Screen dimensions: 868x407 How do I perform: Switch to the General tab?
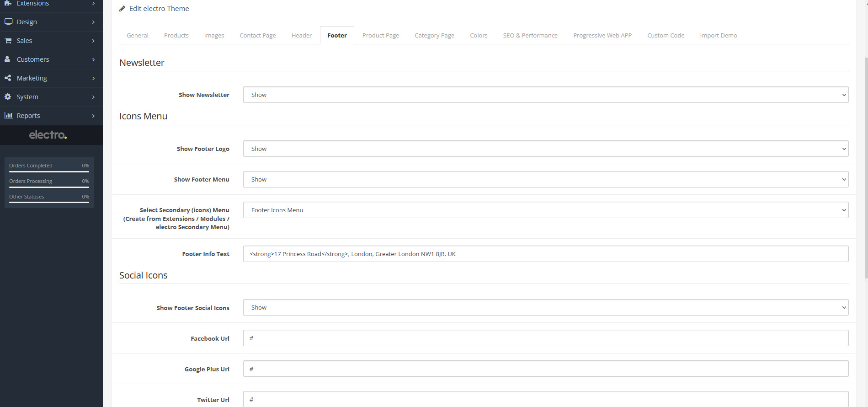[x=138, y=35]
